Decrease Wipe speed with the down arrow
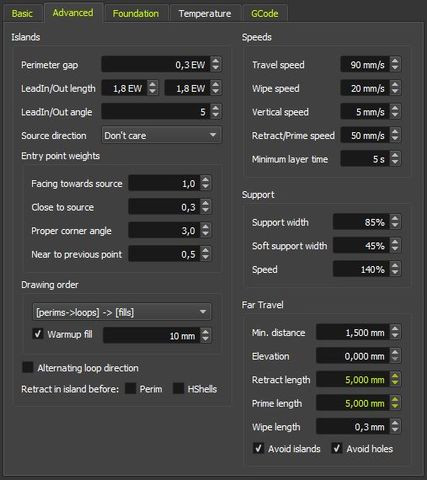 395,92
